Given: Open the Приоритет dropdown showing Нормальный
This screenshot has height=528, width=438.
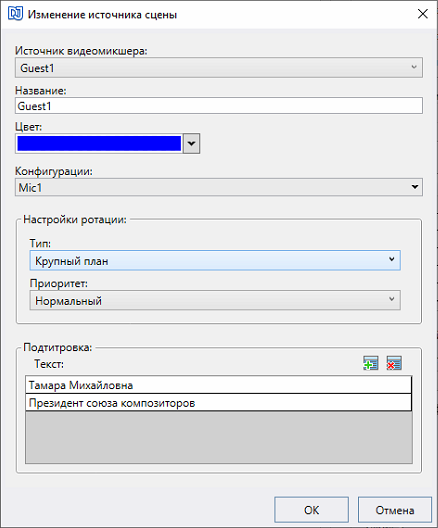Looking at the screenshot, I should pos(215,300).
